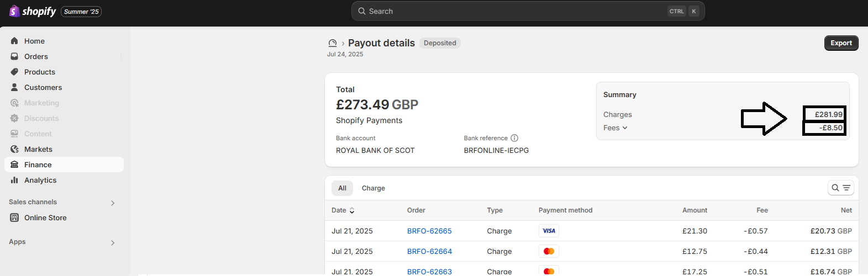Click the Shopify logo
The width and height of the screenshot is (868, 276).
[x=33, y=12]
